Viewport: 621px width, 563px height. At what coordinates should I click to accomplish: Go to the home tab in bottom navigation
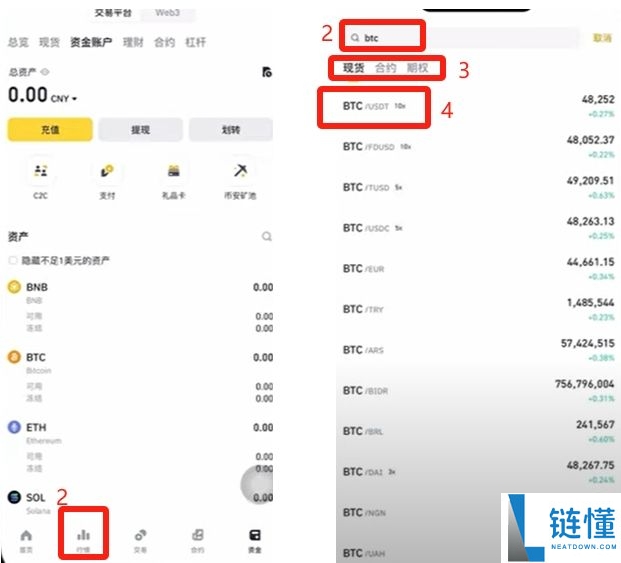[x=26, y=540]
